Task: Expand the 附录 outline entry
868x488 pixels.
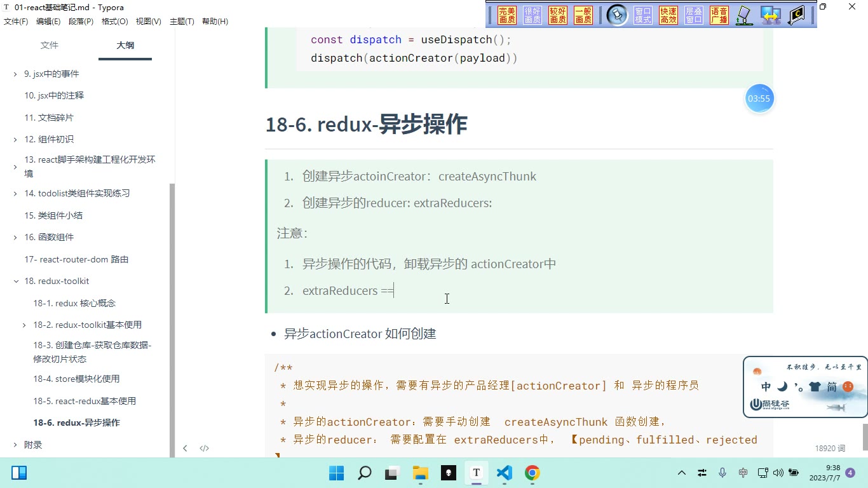Action: (16, 445)
